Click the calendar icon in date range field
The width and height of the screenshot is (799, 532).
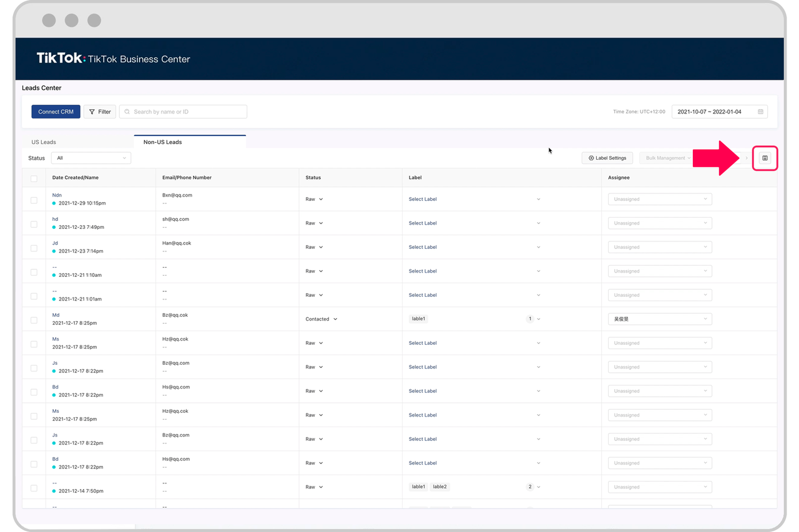[760, 112]
